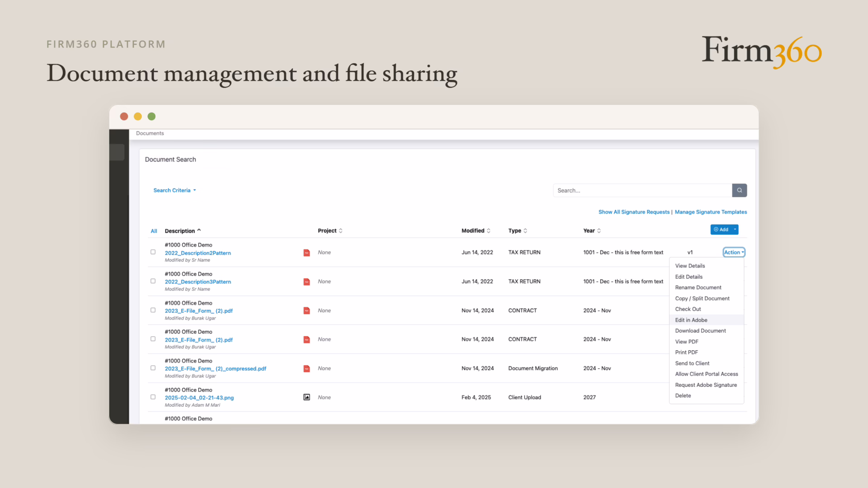Open the Add button dropdown arrow
This screenshot has width=868, height=488.
[x=735, y=230]
